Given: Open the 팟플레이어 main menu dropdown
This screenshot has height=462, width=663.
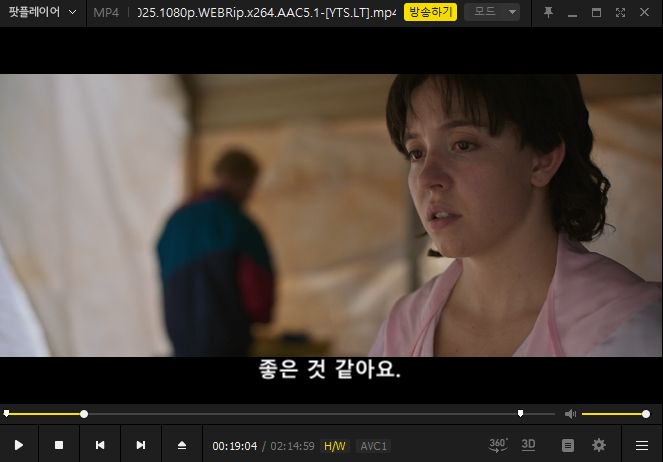Looking at the screenshot, I should click(x=42, y=12).
